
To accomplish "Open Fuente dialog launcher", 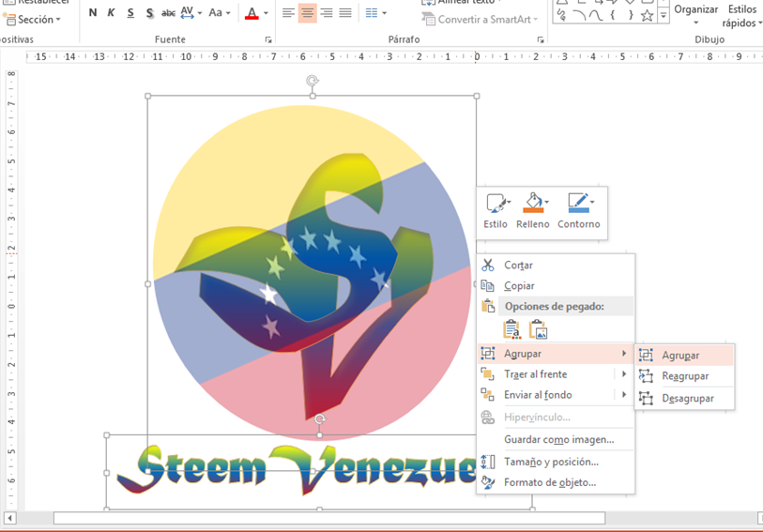I will point(268,39).
